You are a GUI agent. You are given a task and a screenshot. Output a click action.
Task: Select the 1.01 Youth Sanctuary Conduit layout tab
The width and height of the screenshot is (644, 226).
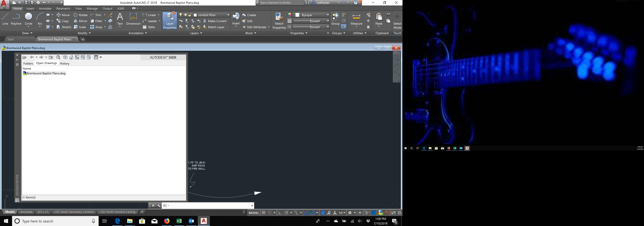[x=74, y=212]
